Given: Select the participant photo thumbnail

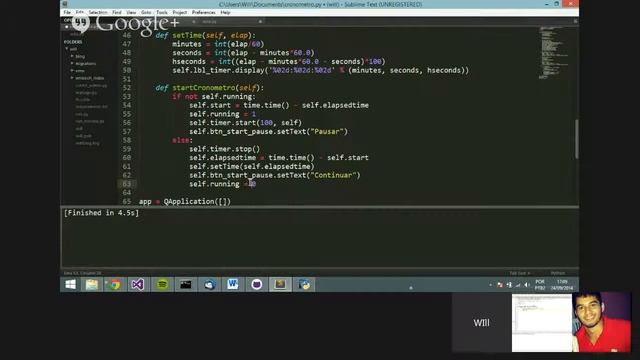Looking at the screenshot, I should [x=601, y=322].
